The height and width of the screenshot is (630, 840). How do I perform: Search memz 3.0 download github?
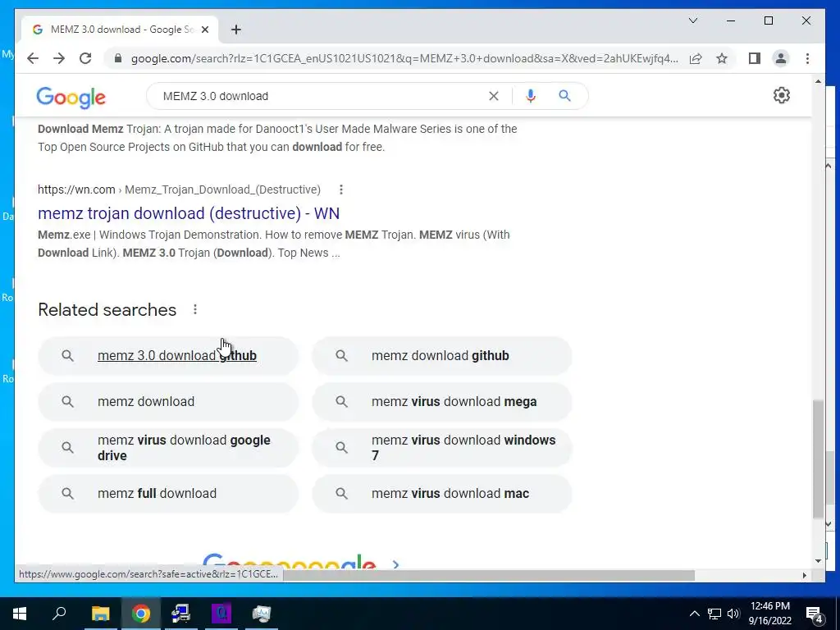point(168,356)
